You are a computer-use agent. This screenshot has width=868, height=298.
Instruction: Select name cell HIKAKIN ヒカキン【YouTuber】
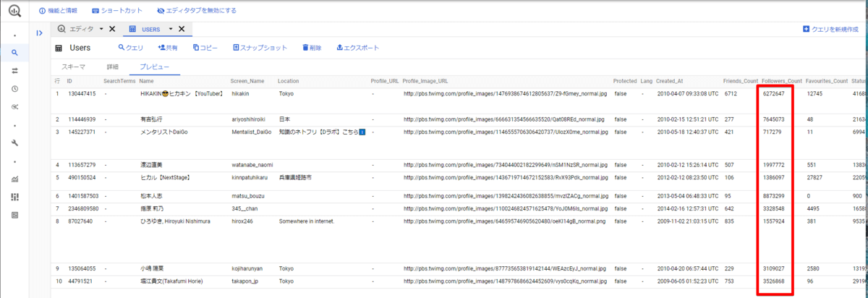[182, 93]
